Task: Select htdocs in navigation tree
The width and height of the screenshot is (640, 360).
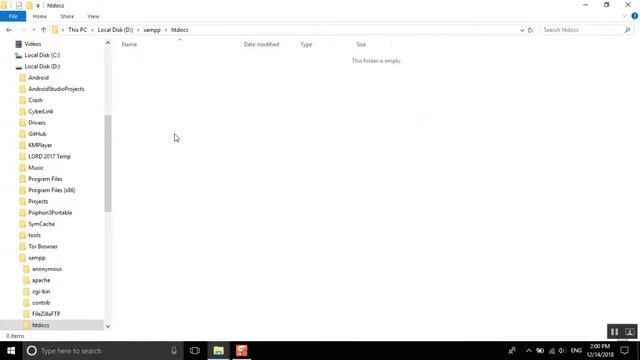Action: (x=40, y=325)
